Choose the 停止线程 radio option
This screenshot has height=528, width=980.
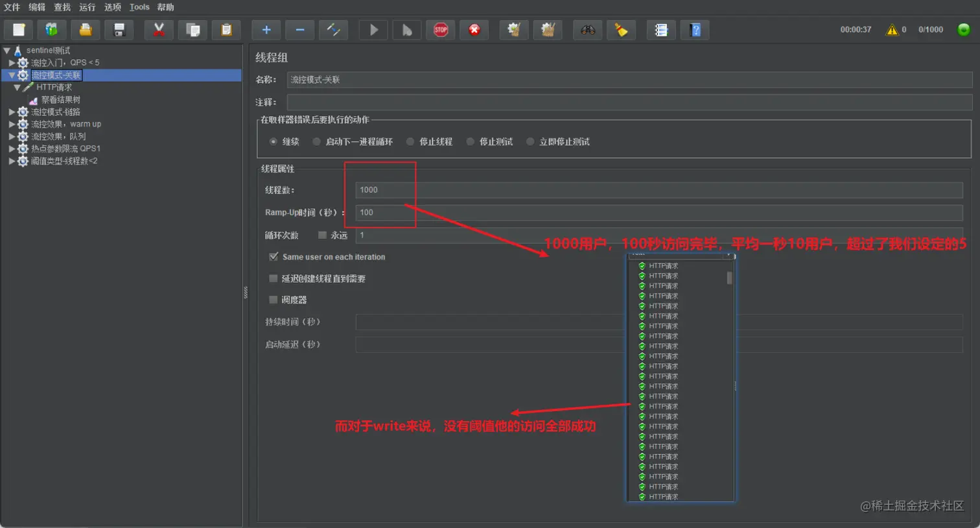410,141
